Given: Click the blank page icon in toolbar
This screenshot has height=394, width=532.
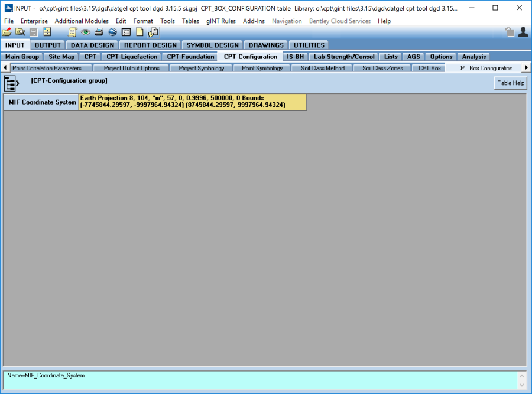Looking at the screenshot, I should (140, 32).
